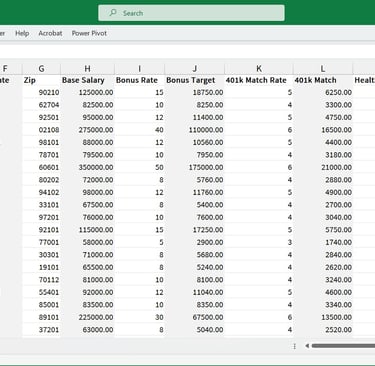Select base salary cell 98000.00

[87, 192]
